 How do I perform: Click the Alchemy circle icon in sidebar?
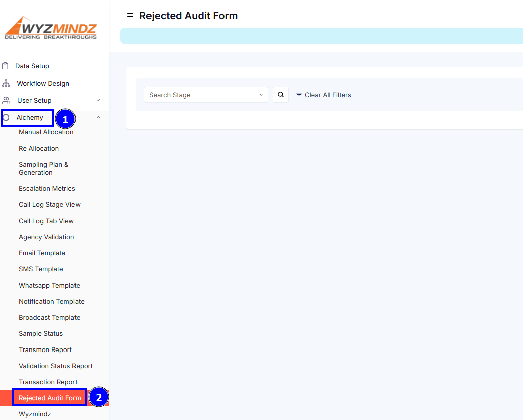point(6,117)
